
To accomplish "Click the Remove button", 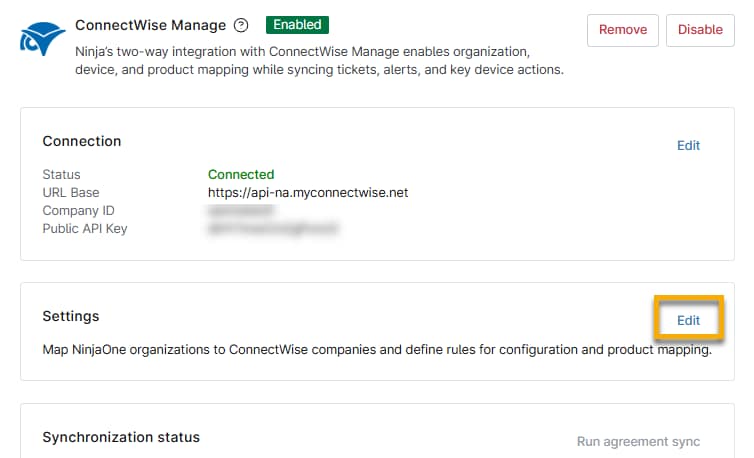I will pyautogui.click(x=623, y=30).
